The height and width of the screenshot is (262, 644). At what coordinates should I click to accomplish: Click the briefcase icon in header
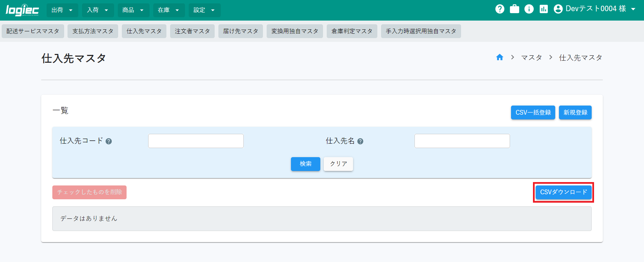[514, 9]
